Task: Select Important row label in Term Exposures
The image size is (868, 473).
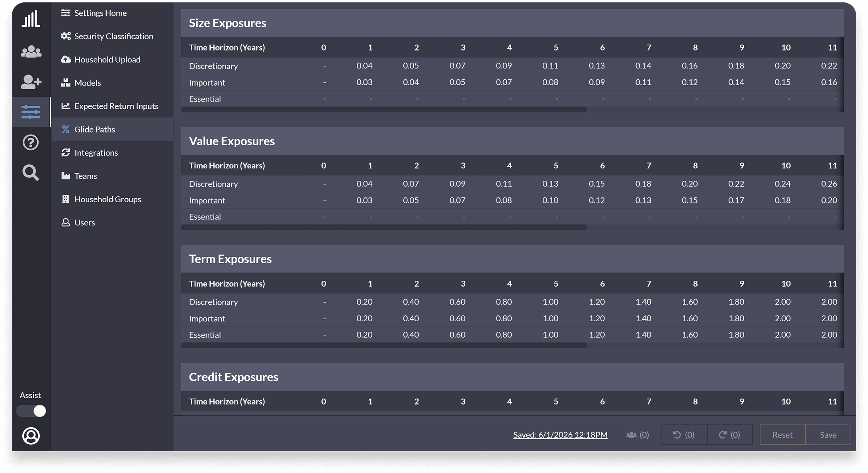Action: [x=207, y=319]
